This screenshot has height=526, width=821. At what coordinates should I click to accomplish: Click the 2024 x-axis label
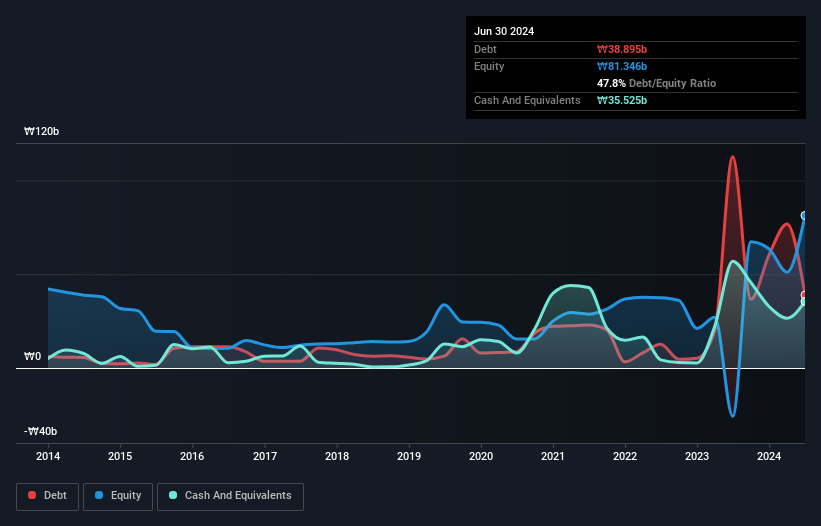769,456
